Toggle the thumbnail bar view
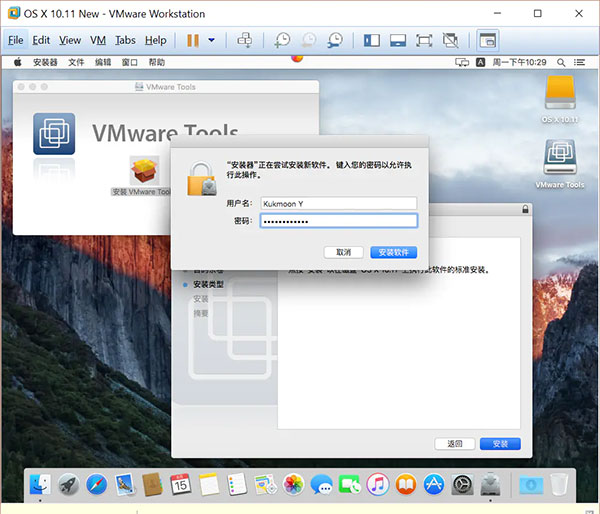 click(x=398, y=40)
